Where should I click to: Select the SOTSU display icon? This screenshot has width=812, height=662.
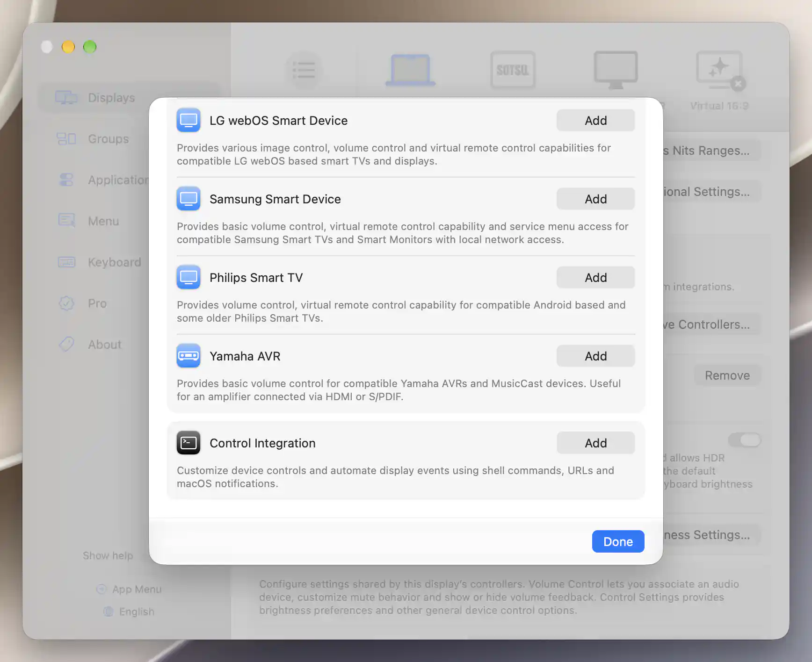(513, 71)
